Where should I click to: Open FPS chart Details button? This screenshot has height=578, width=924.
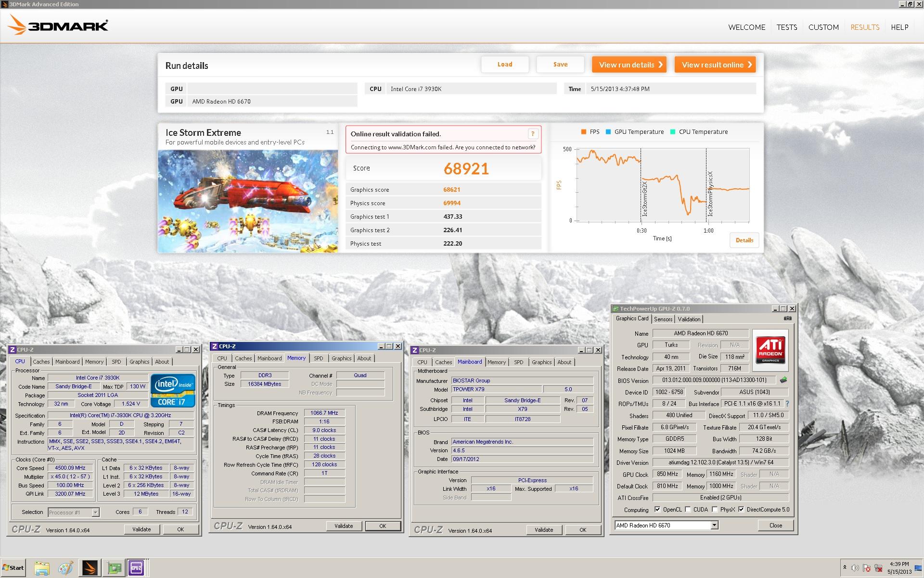(744, 240)
